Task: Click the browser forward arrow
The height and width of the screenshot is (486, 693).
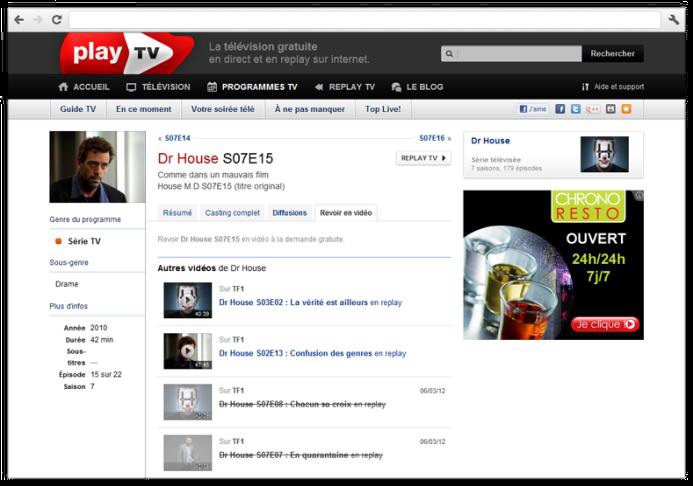Action: (38, 19)
